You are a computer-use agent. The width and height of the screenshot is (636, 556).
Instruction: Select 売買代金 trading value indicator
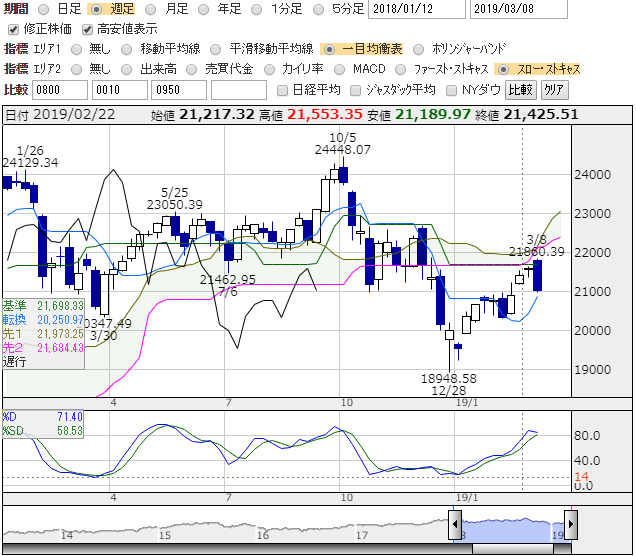[191, 70]
